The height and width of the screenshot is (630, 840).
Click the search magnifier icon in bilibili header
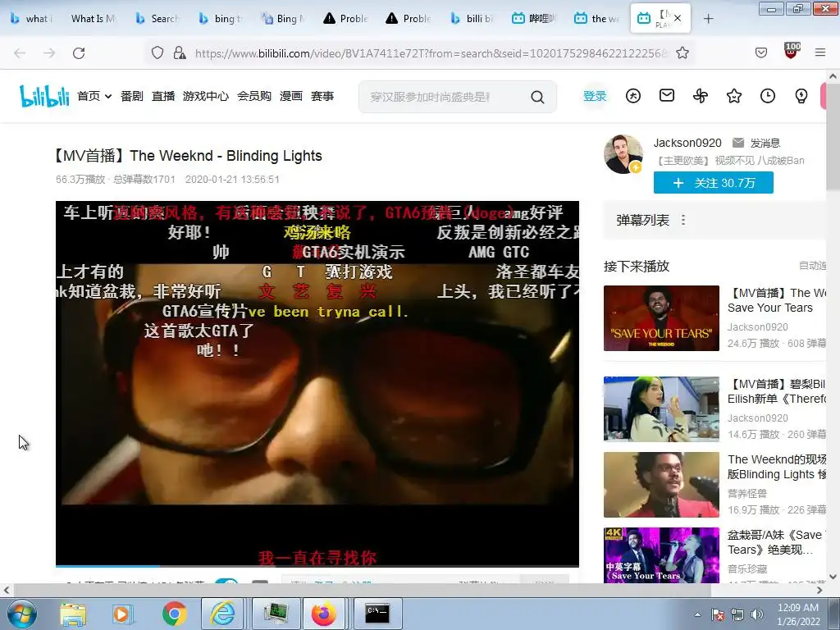[x=537, y=97]
